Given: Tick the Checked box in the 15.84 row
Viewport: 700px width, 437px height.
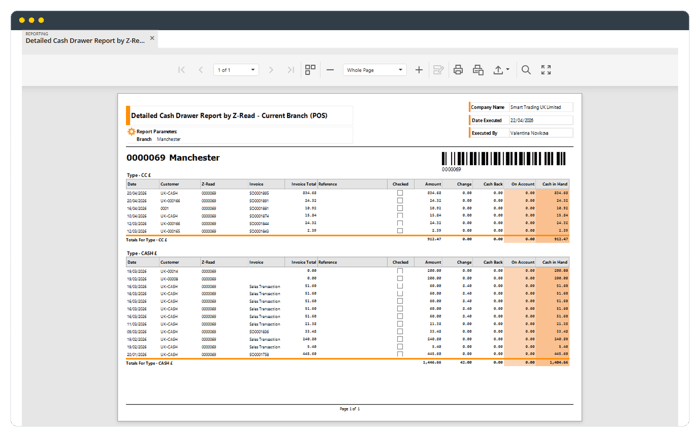Looking at the screenshot, I should [400, 216].
